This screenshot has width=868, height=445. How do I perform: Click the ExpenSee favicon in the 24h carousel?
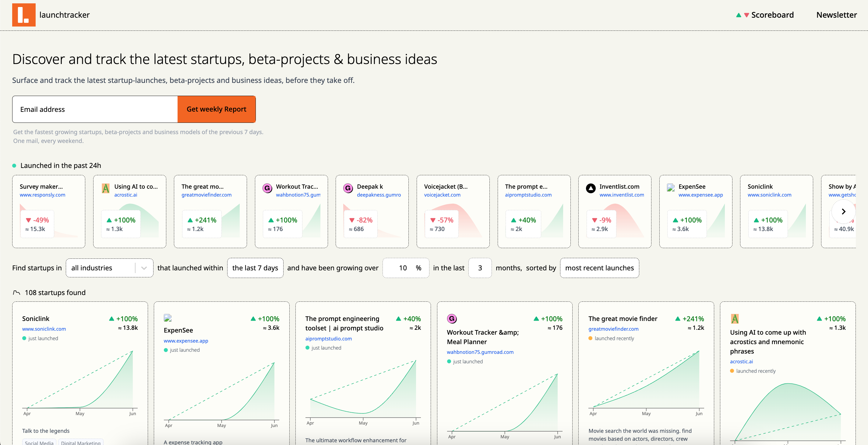coord(671,187)
